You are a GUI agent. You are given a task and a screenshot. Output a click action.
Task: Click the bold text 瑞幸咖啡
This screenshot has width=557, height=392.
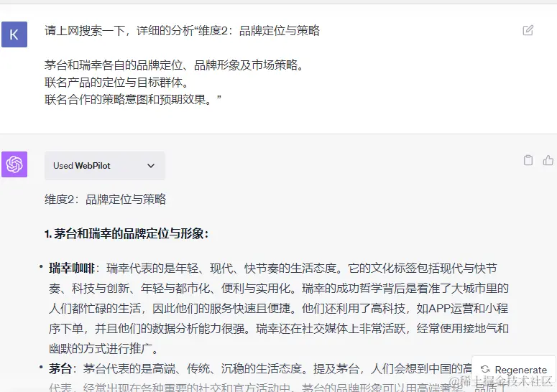71,269
